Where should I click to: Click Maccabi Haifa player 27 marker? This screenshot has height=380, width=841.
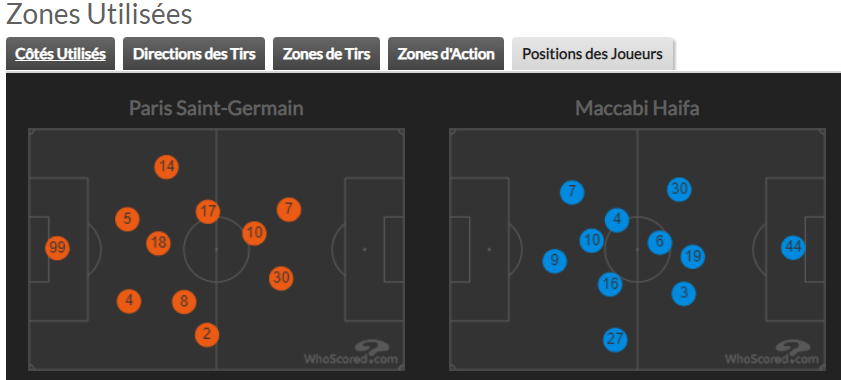click(x=615, y=340)
